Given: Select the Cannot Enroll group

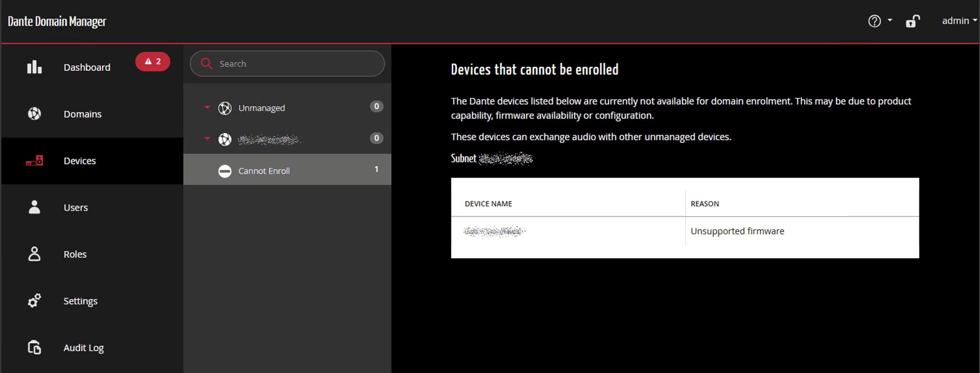Looking at the screenshot, I should pos(287,169).
